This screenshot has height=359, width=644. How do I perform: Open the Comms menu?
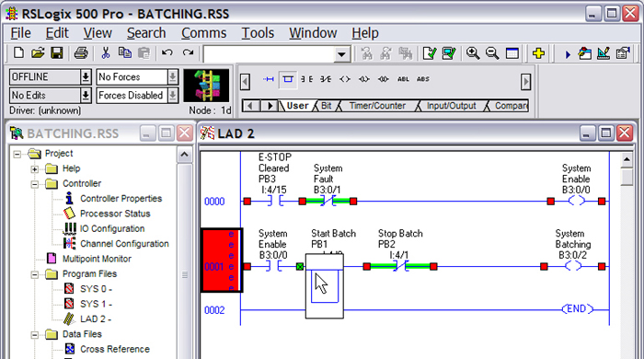coord(203,33)
